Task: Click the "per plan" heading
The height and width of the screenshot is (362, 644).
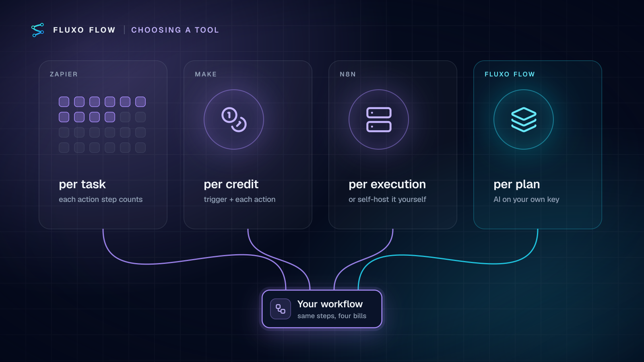Action: (x=517, y=184)
